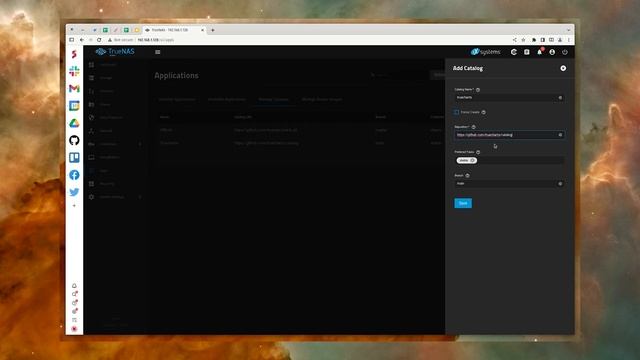Expand the System Settings sidebar item

(116, 197)
